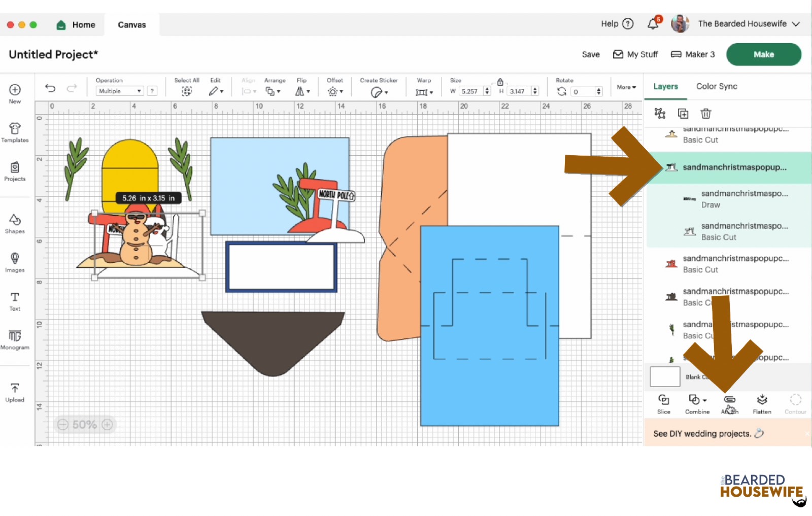Select the highlighted sandmanchristmaspopup group layer

pos(729,167)
